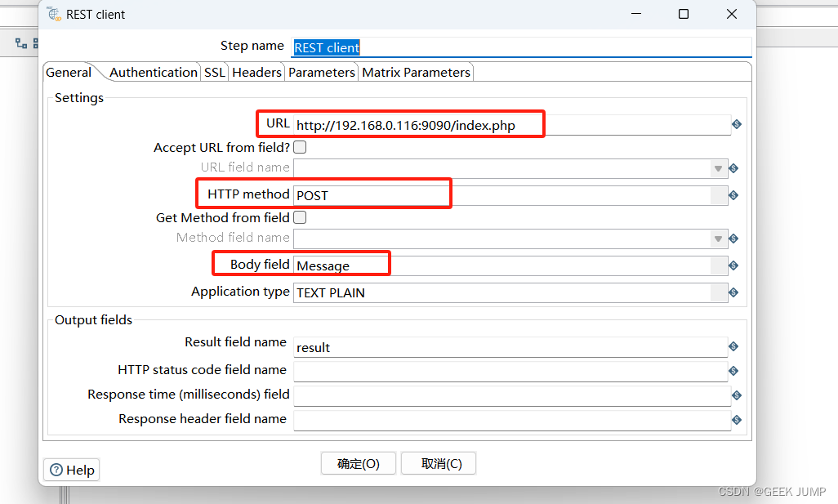The height and width of the screenshot is (504, 838).
Task: Open the URL field name dropdown
Action: (718, 168)
